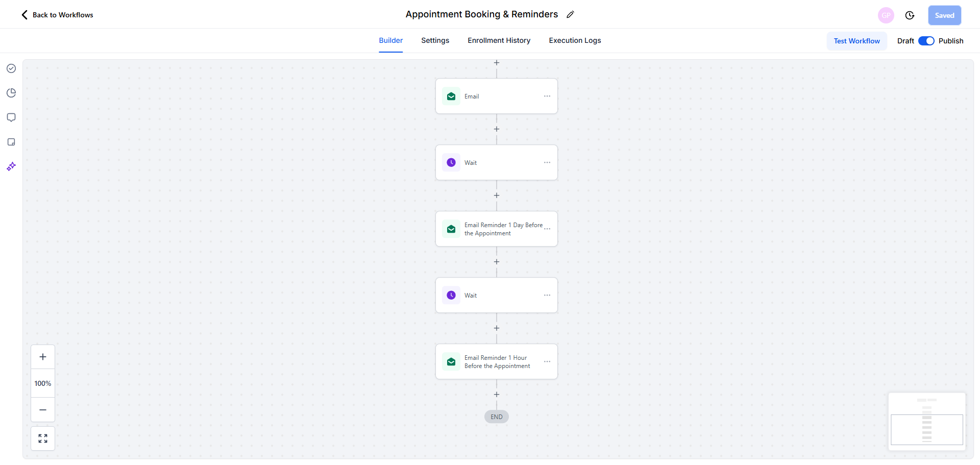Viewport: 980px width, 465px height.
Task: Click envelope icon on 1 Day Before reminder
Action: [451, 229]
